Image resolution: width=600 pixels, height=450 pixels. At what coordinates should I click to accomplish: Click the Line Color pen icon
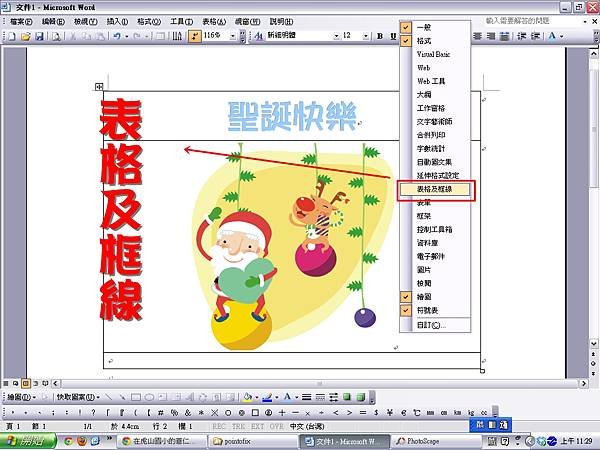coord(267,397)
